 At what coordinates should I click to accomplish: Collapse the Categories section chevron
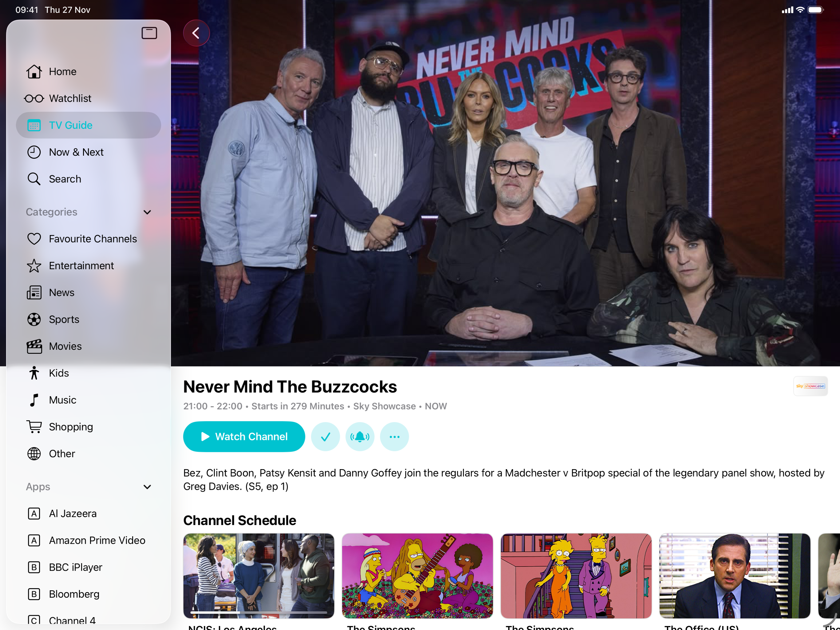pyautogui.click(x=147, y=212)
